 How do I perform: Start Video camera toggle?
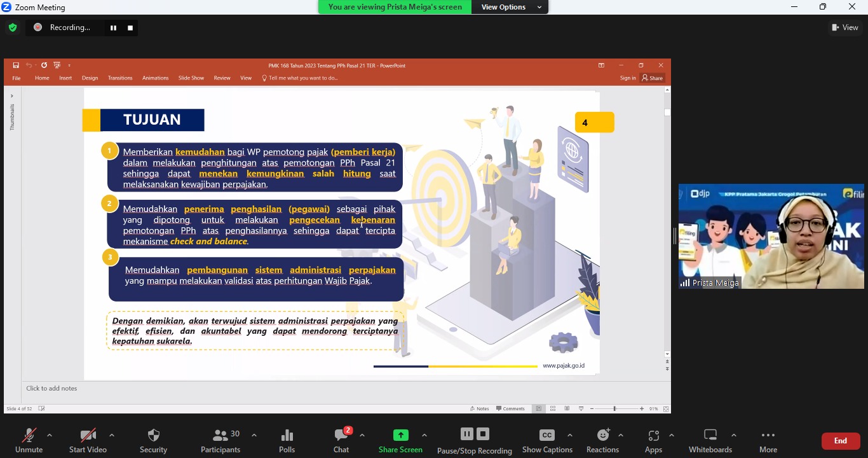pos(88,440)
